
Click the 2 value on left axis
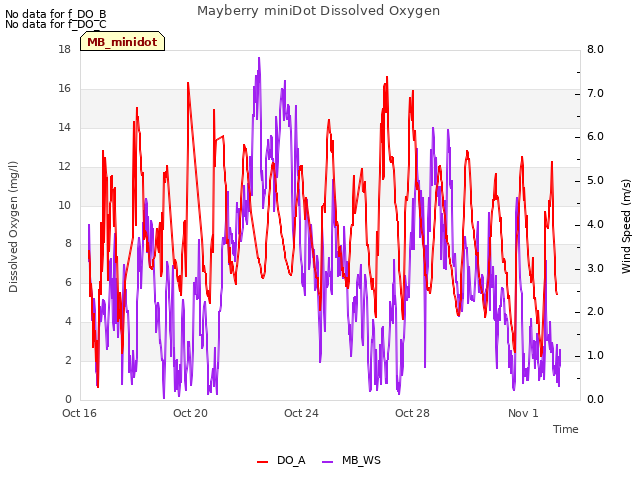point(68,360)
